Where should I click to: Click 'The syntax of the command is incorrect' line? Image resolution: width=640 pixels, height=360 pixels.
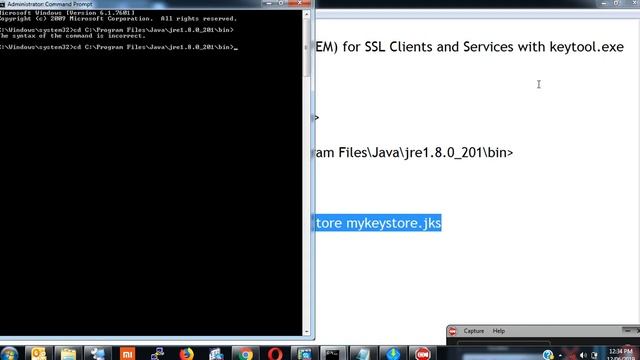point(73,36)
